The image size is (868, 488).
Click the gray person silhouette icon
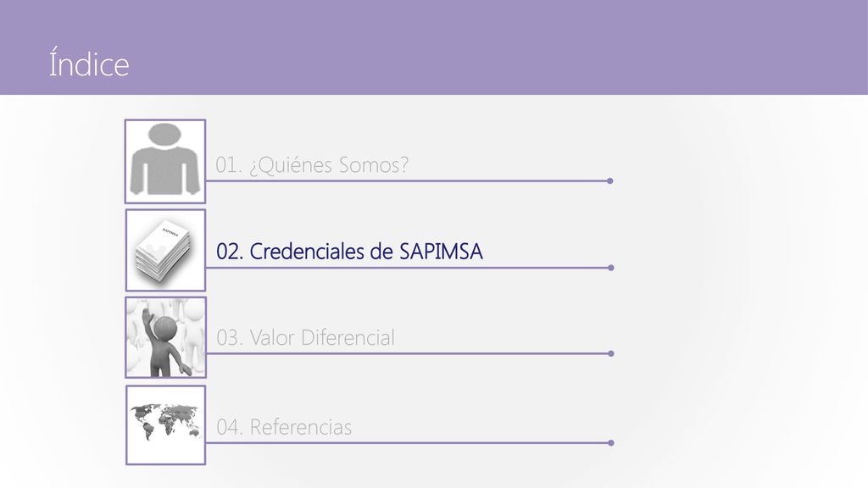click(165, 161)
